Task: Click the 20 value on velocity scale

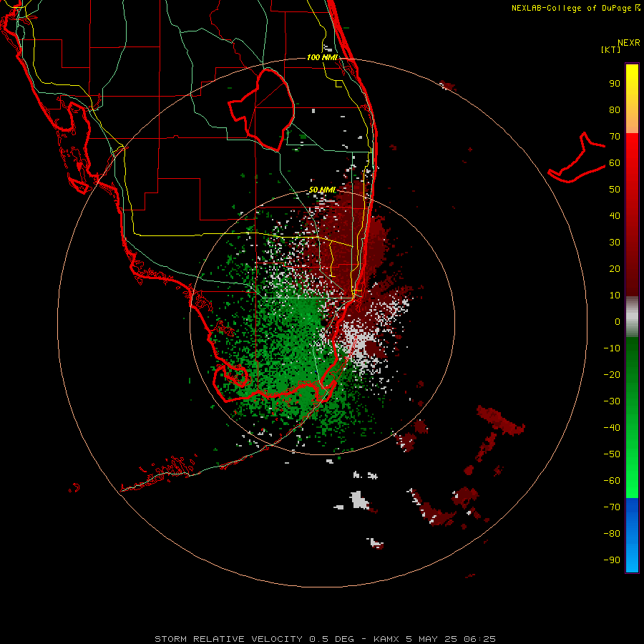Action: 615,269
